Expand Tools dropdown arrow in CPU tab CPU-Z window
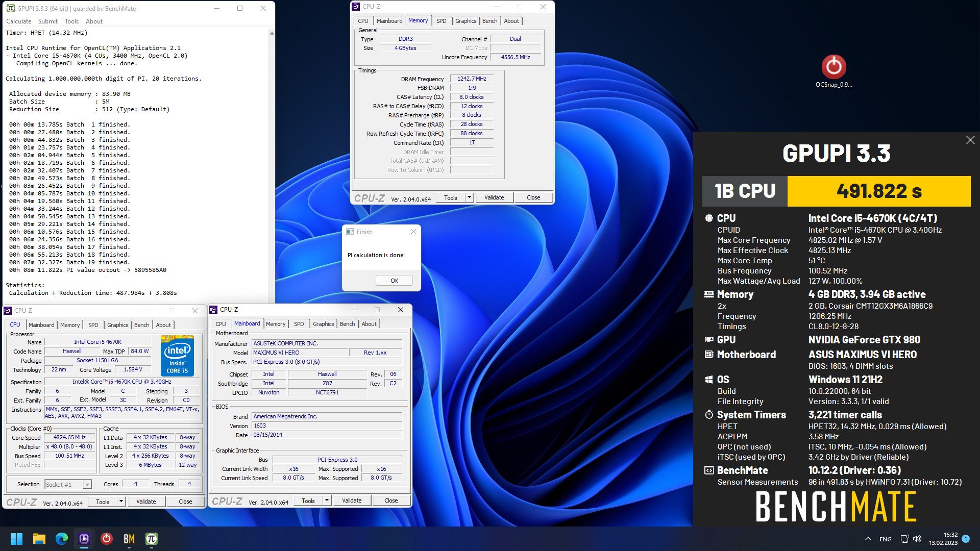The width and height of the screenshot is (980, 551). (x=121, y=502)
